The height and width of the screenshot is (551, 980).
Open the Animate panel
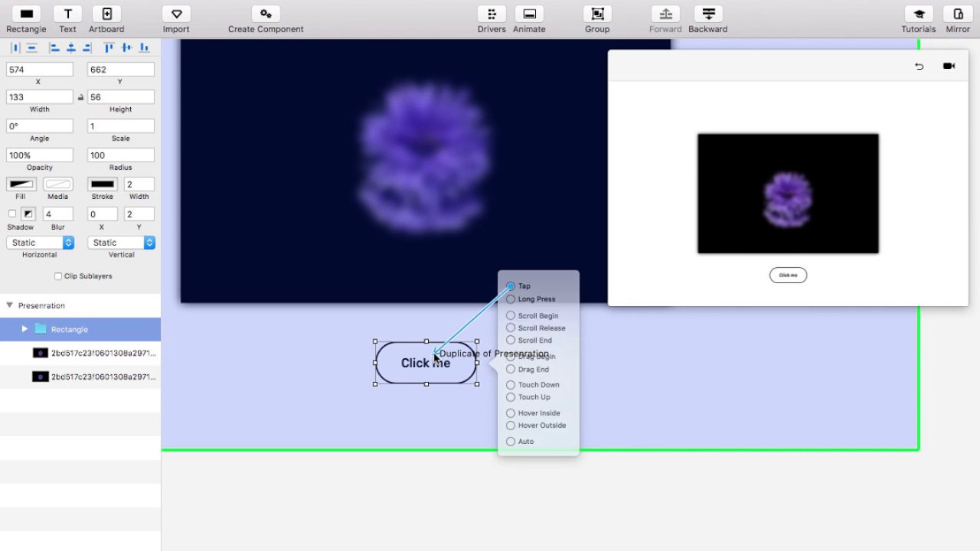(x=529, y=14)
